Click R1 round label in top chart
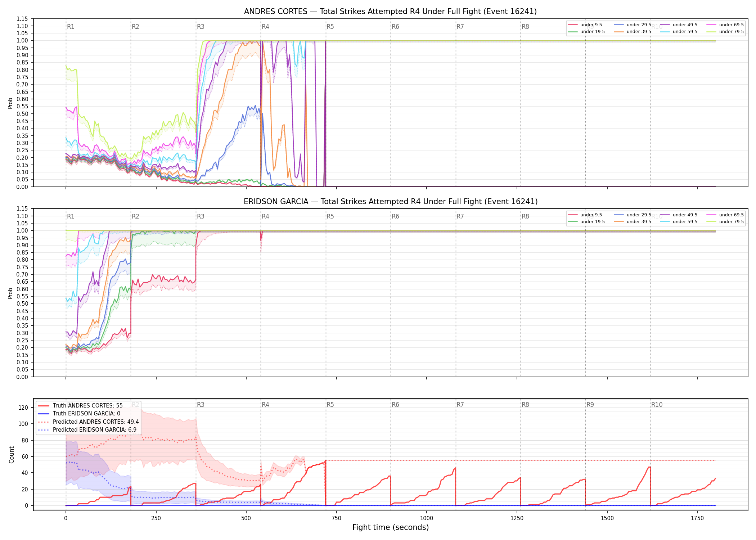Viewport: 756px width, 540px height. (x=71, y=27)
